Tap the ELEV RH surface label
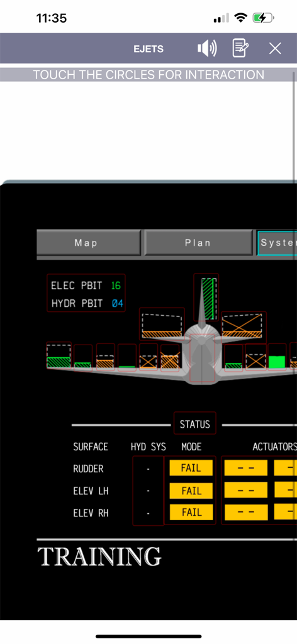Image resolution: width=297 pixels, height=644 pixels. (x=91, y=513)
